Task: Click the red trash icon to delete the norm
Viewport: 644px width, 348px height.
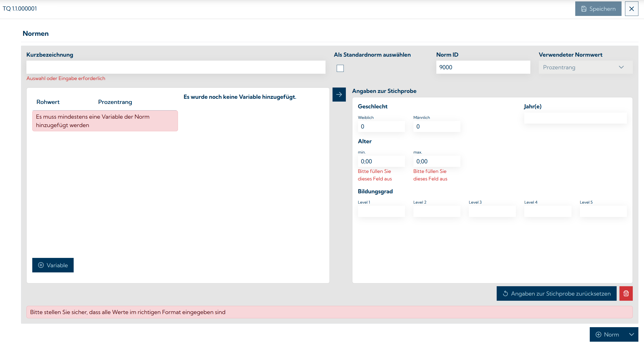Action: click(626, 293)
